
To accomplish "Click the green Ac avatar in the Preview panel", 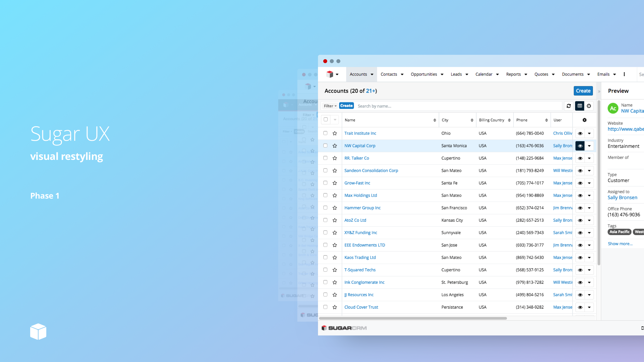I will pyautogui.click(x=613, y=108).
